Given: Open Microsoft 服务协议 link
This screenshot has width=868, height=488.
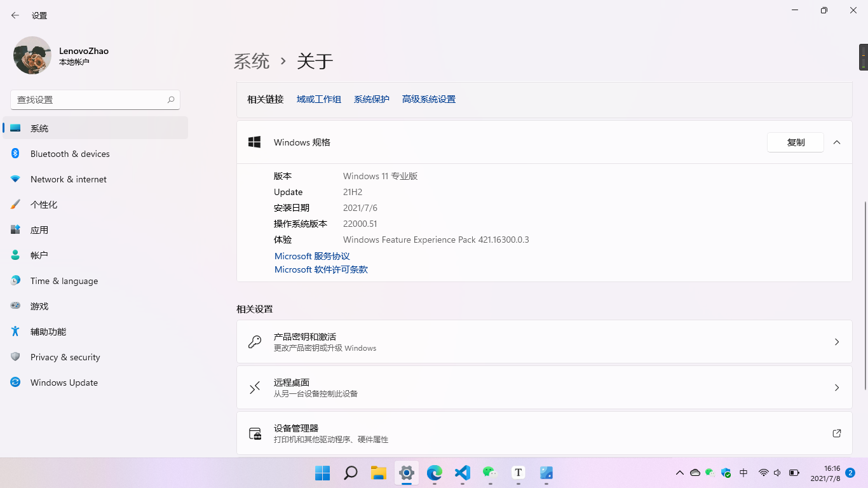Looking at the screenshot, I should coord(312,256).
